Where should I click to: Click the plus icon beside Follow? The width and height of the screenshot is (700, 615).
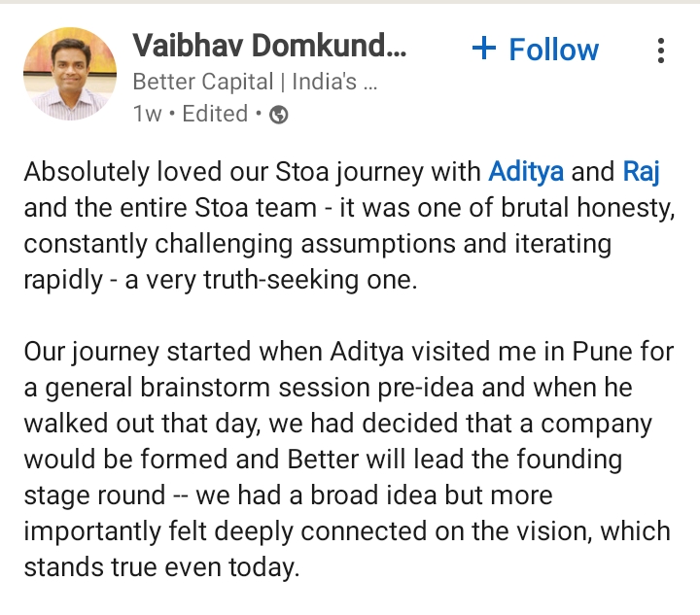click(x=483, y=49)
